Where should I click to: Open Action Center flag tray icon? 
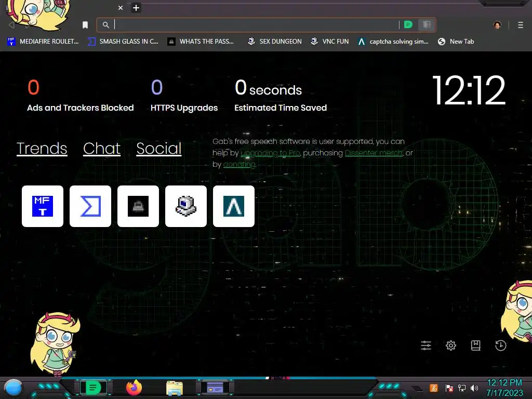(x=449, y=388)
